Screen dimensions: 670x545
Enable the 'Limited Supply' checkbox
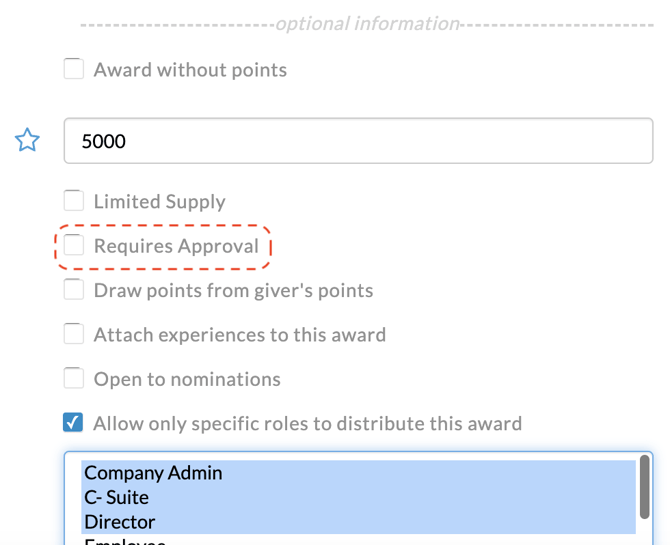point(74,201)
